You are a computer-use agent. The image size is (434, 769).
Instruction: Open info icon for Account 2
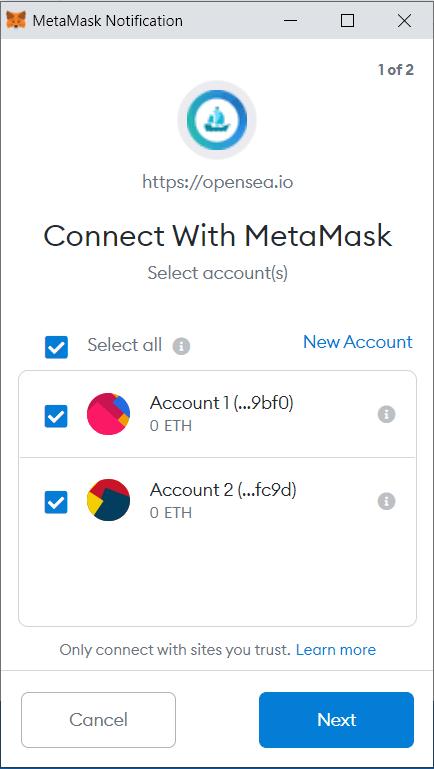(386, 501)
